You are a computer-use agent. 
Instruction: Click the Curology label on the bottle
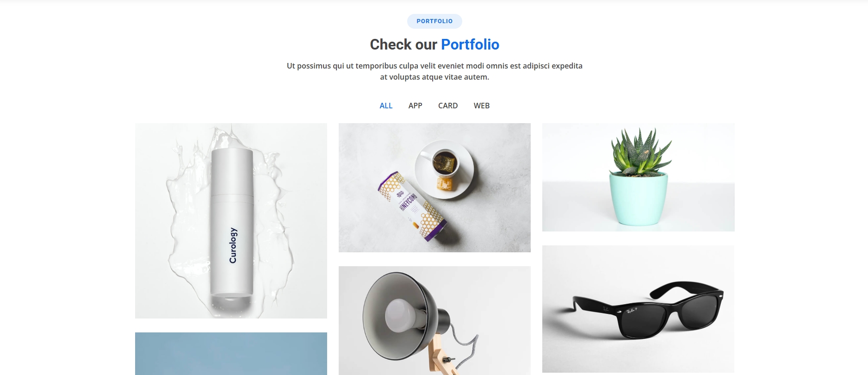(x=233, y=245)
